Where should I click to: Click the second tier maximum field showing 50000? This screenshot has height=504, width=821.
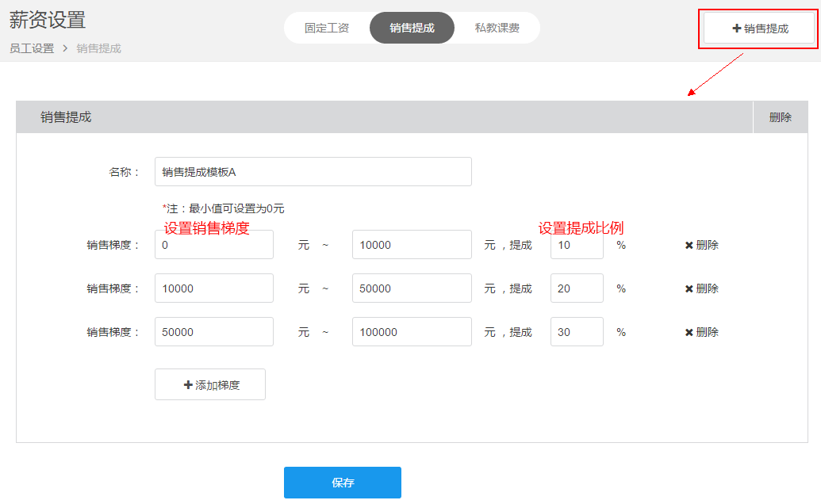pyautogui.click(x=412, y=288)
